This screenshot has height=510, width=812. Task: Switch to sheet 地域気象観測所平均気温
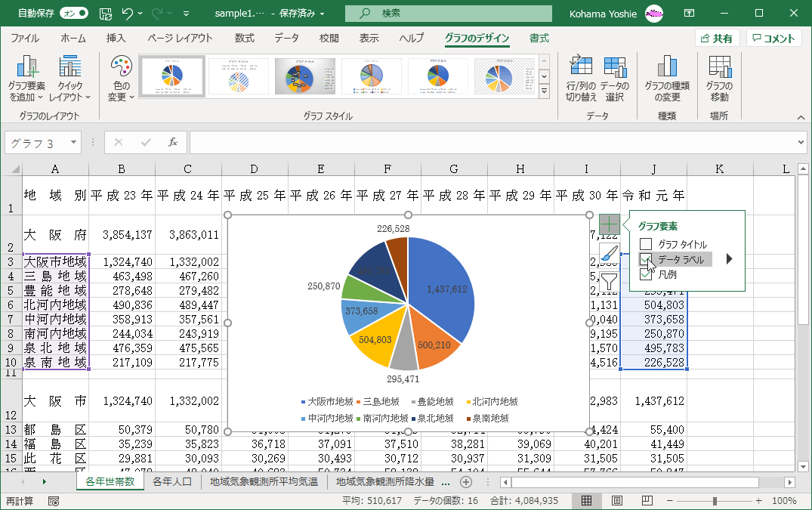coord(264,481)
